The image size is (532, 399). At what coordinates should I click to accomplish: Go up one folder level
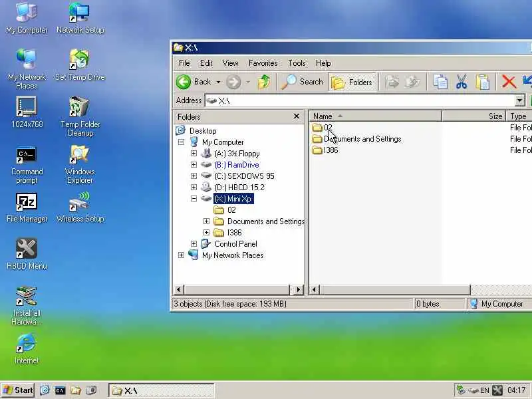(264, 82)
